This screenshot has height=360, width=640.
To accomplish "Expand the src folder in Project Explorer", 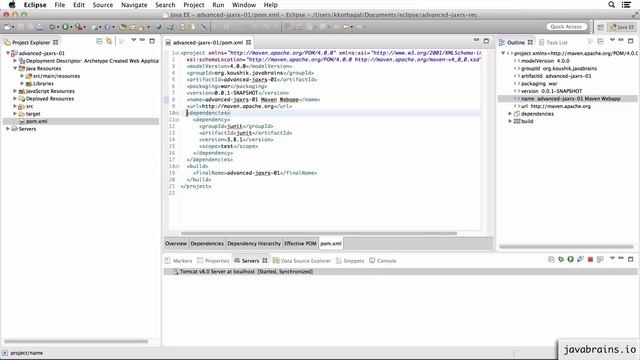I will tap(15, 106).
